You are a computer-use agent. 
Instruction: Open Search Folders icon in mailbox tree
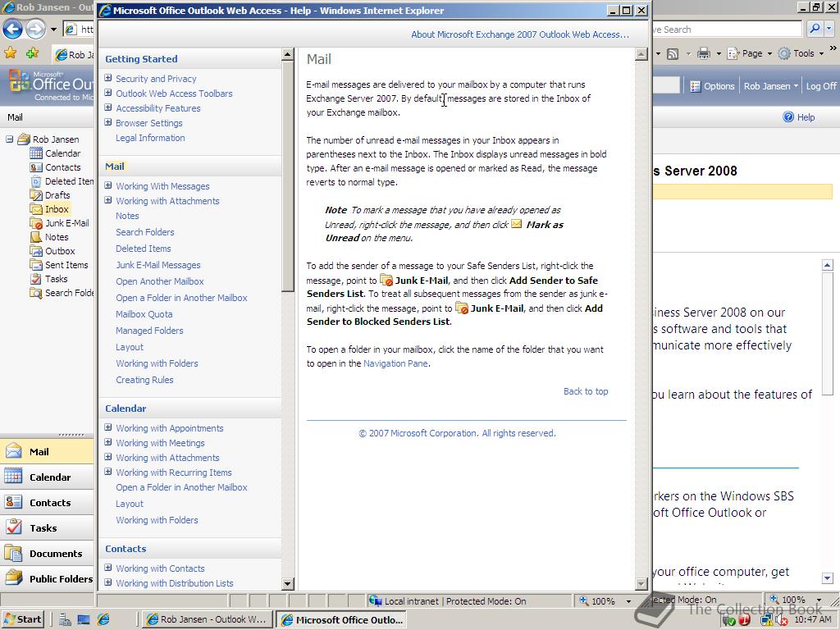[36, 293]
